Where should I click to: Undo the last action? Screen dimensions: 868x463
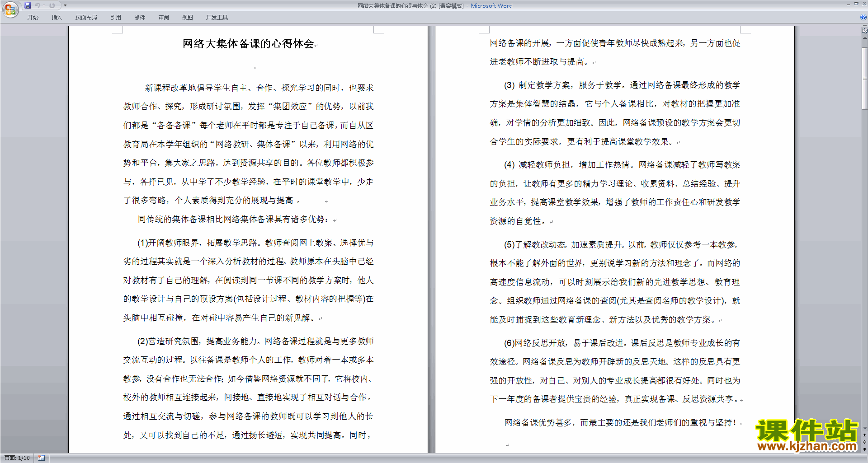click(x=38, y=5)
